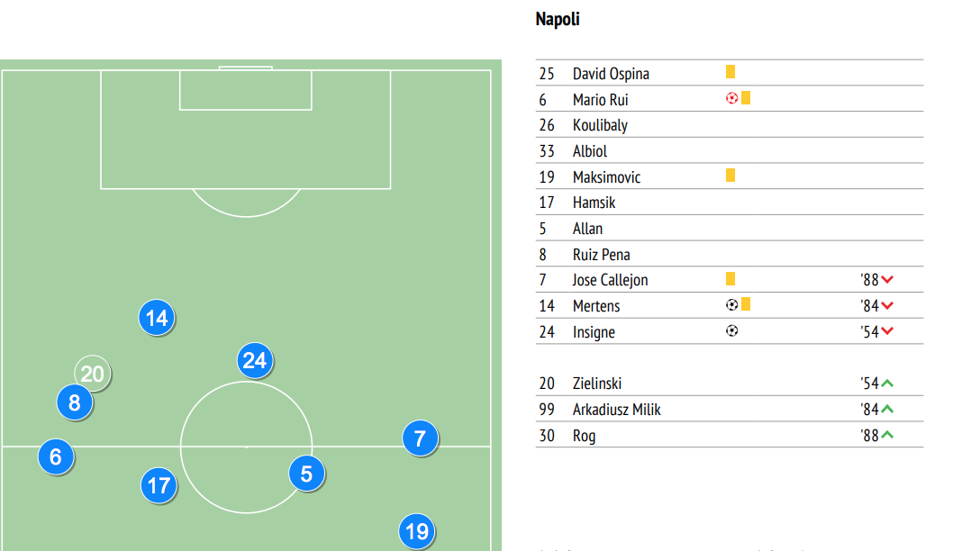Screen dimensions: 980x551
Task: Select player marker 17 on pitch
Action: pos(159,485)
